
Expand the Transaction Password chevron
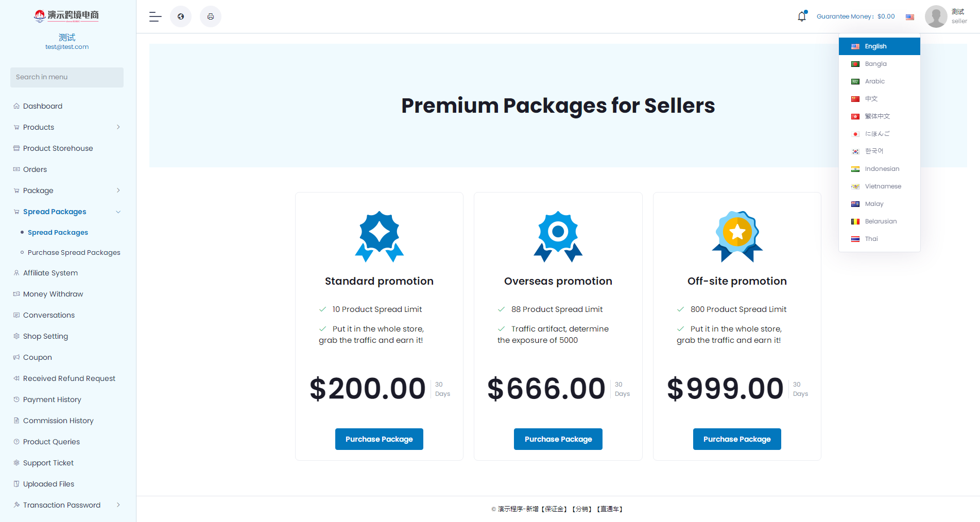pyautogui.click(x=118, y=505)
